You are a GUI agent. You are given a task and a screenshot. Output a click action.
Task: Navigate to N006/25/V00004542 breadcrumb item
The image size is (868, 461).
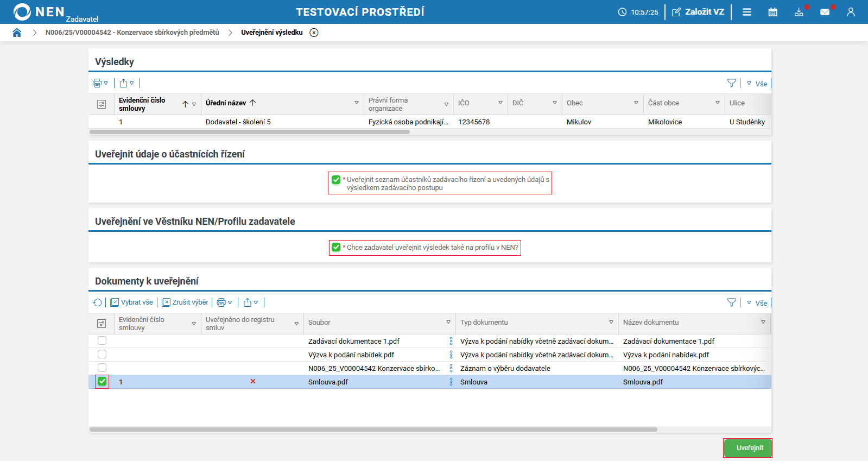point(132,33)
